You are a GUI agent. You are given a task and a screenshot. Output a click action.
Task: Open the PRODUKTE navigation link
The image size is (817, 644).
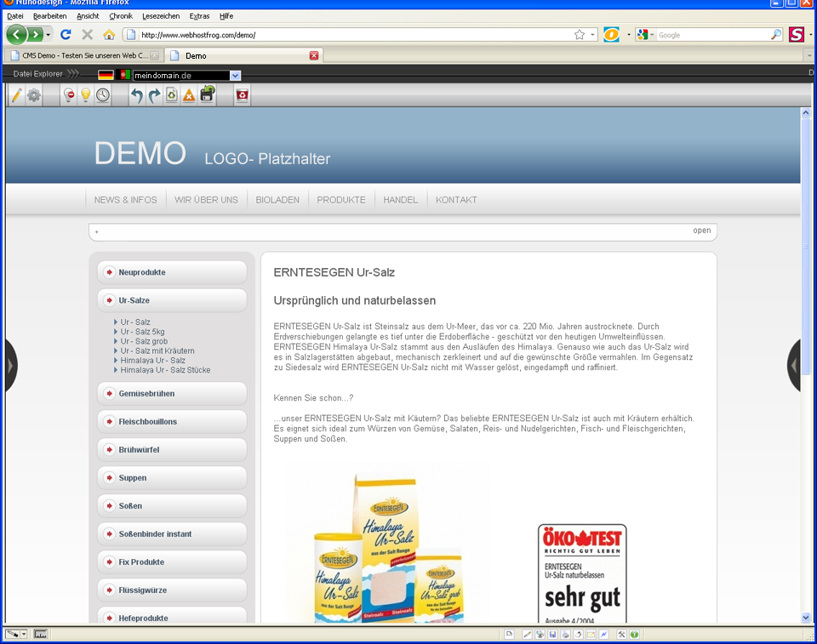click(341, 200)
